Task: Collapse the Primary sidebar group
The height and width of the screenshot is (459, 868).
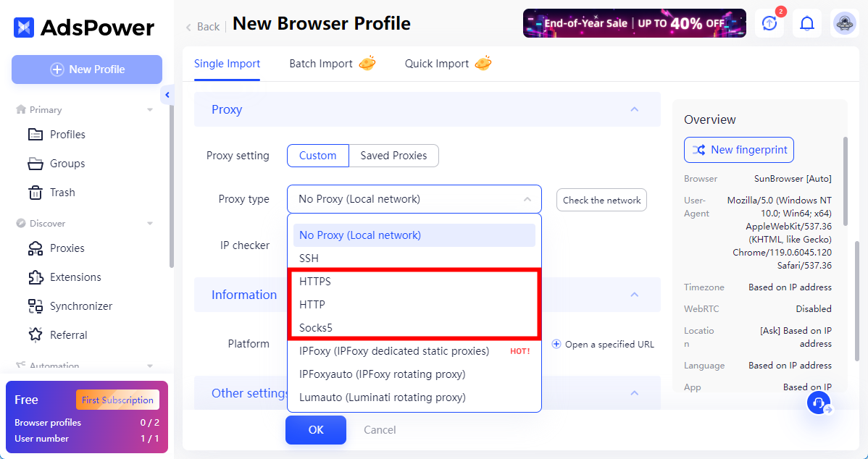Action: pos(149,110)
